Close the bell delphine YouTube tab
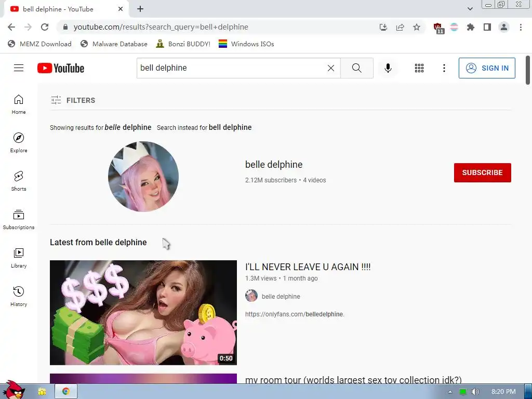The width and height of the screenshot is (532, 399). [x=121, y=9]
